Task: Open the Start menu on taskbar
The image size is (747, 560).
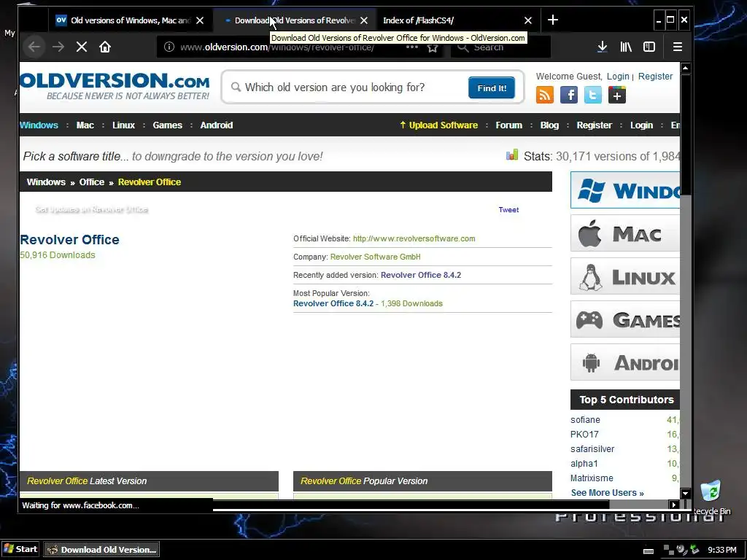Action: (x=20, y=549)
